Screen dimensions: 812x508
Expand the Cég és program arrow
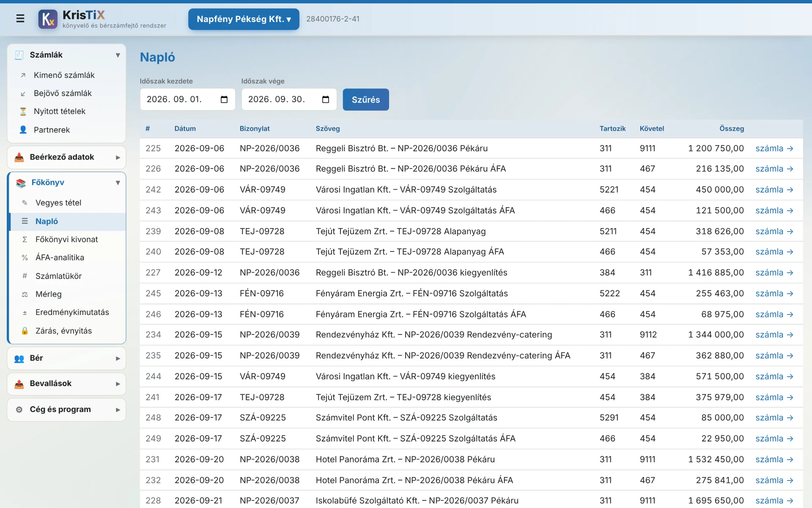[x=118, y=410]
